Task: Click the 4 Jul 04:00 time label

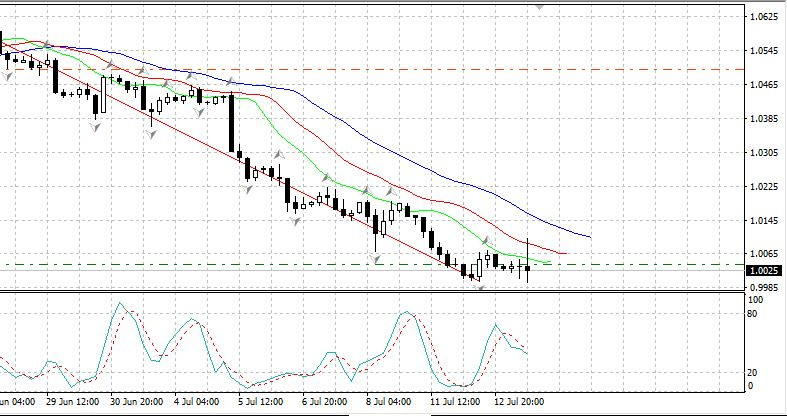Action: pos(196,402)
